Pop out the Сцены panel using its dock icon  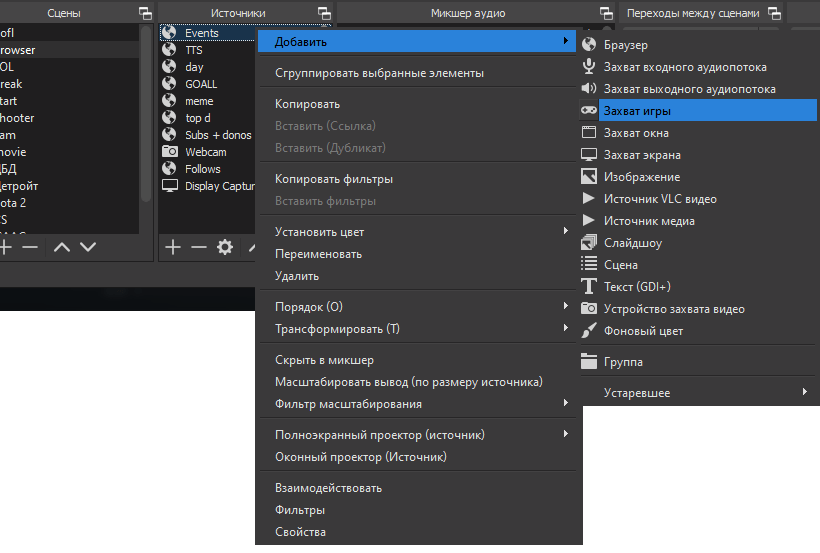coord(146,13)
